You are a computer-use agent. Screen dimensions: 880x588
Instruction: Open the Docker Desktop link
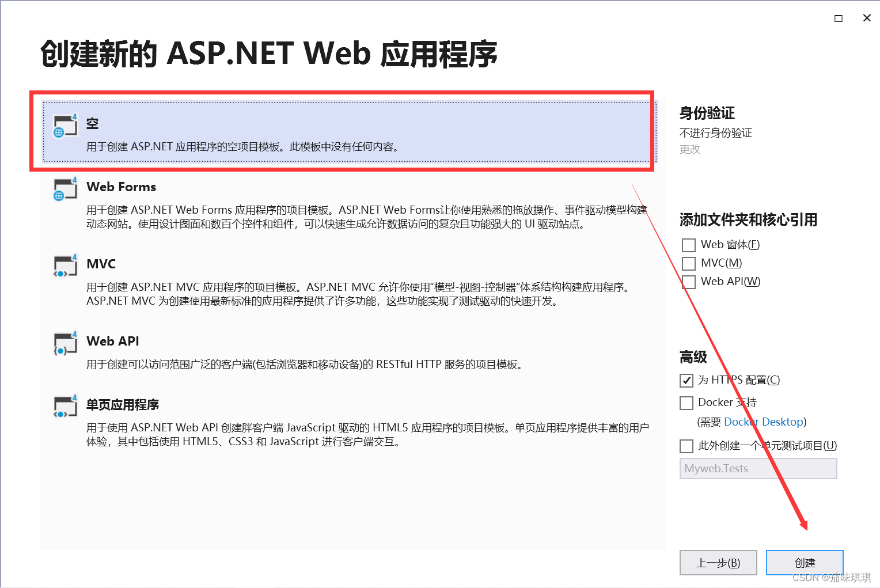coord(764,422)
